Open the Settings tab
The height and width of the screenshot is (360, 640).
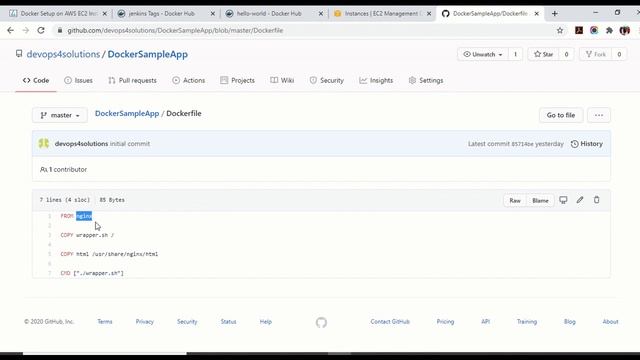click(426, 80)
